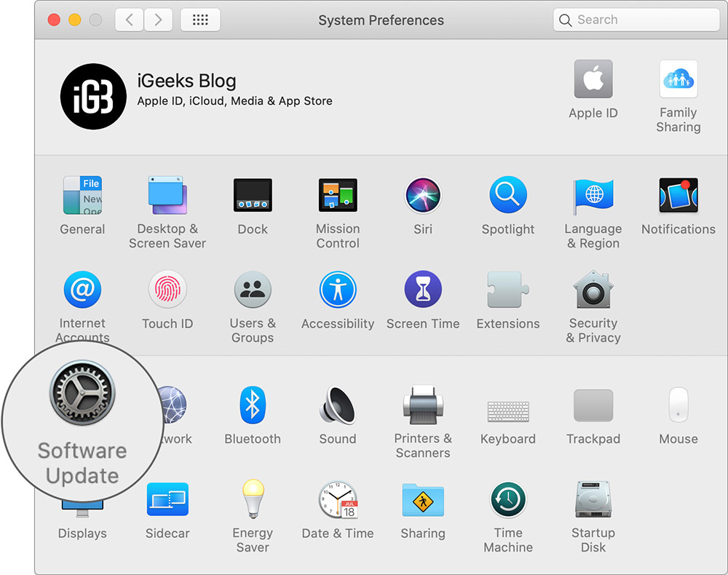The height and width of the screenshot is (575, 728).
Task: Select the Siri preference icon
Action: point(423,195)
